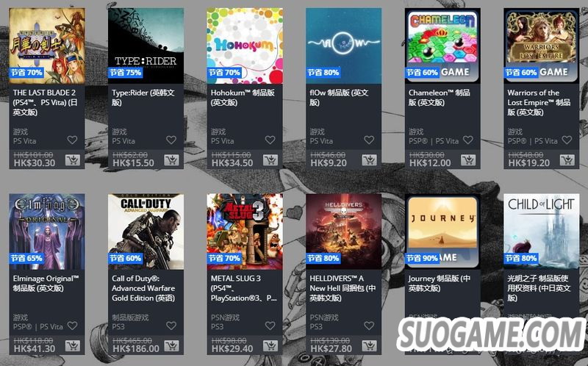Add Elminage Original to cart
Screen dimensions: 588x366
(72, 345)
